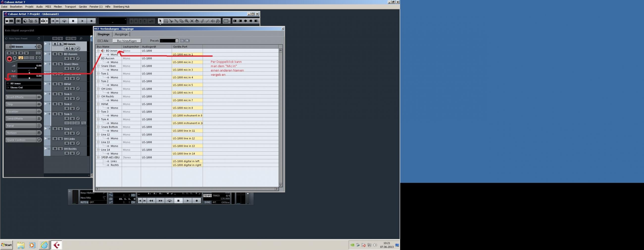
Task: Click the automation mode clock icon
Action: point(18,21)
